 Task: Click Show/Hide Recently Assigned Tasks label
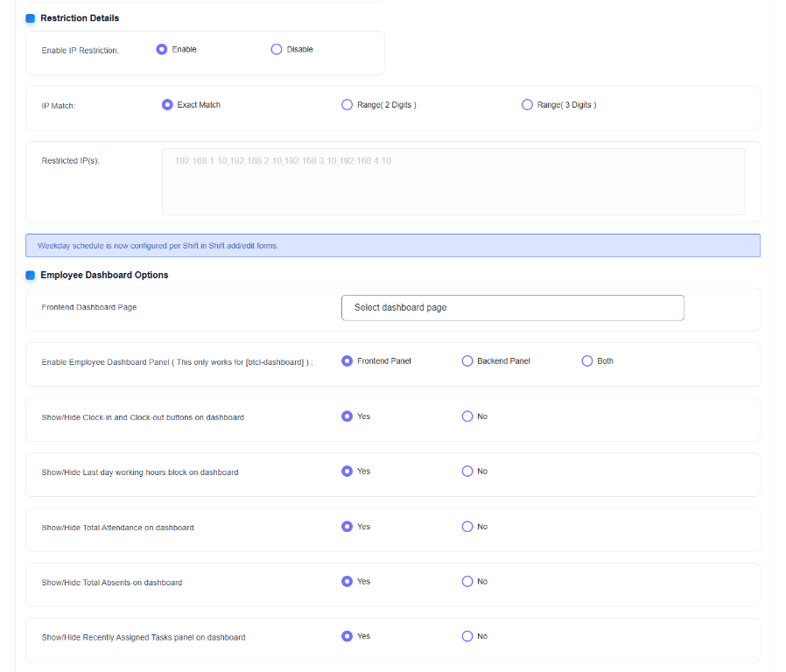(x=144, y=637)
